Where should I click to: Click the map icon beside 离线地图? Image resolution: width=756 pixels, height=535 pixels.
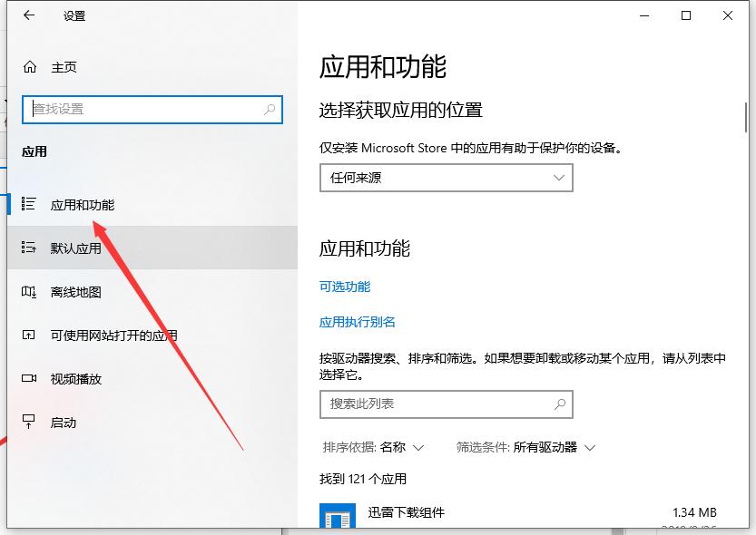tap(28, 291)
